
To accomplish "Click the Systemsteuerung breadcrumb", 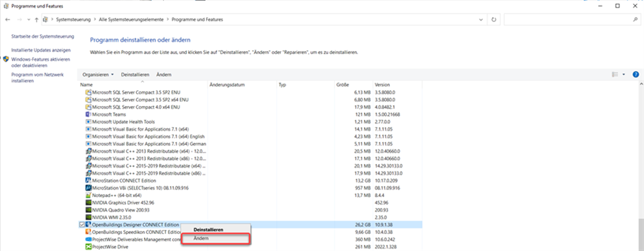I will coord(73,19).
